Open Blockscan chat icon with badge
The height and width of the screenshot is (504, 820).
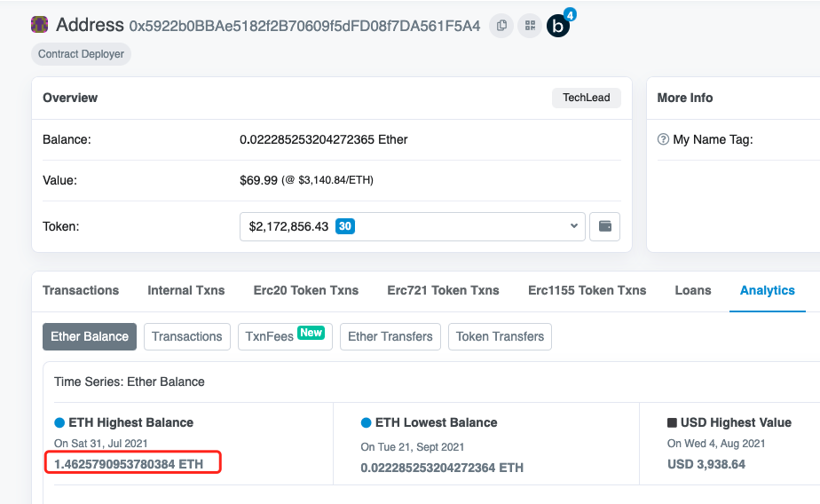[x=558, y=26]
